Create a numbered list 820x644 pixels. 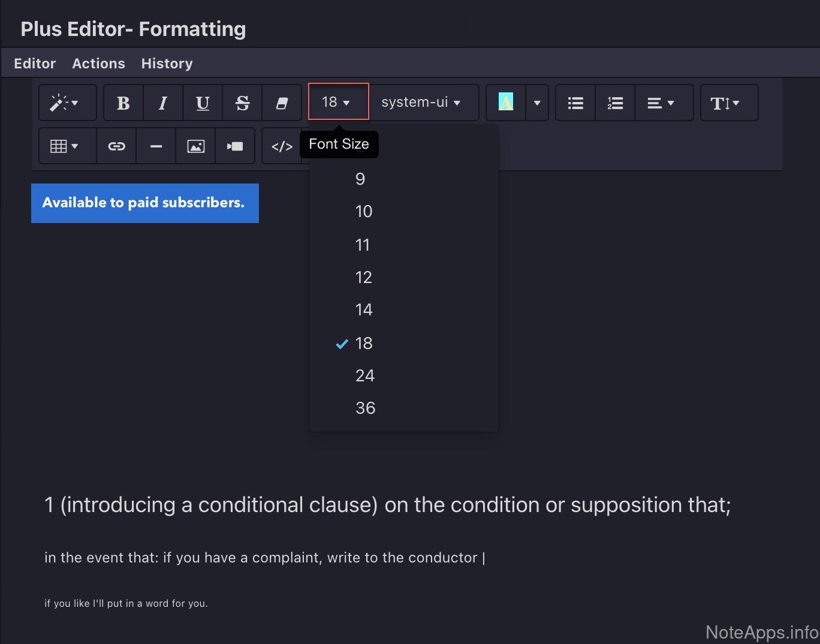click(x=615, y=103)
